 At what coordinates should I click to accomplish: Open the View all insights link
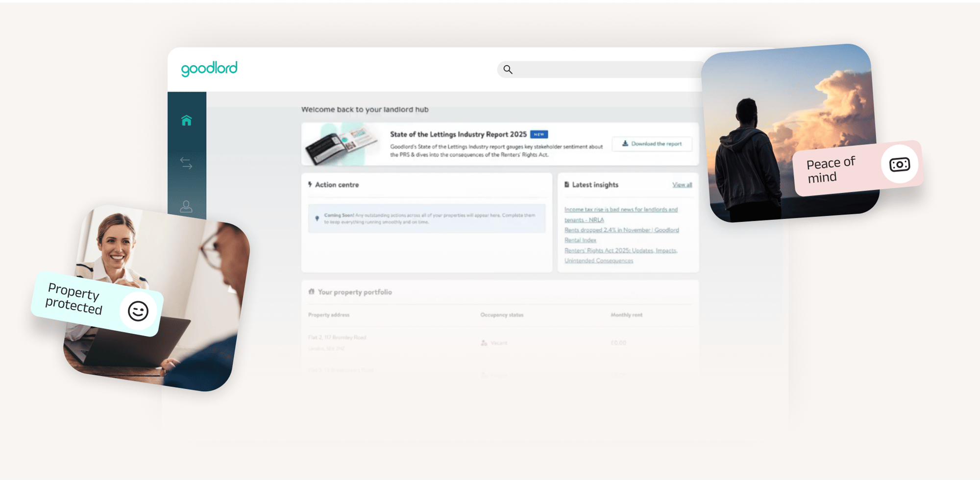coord(682,185)
